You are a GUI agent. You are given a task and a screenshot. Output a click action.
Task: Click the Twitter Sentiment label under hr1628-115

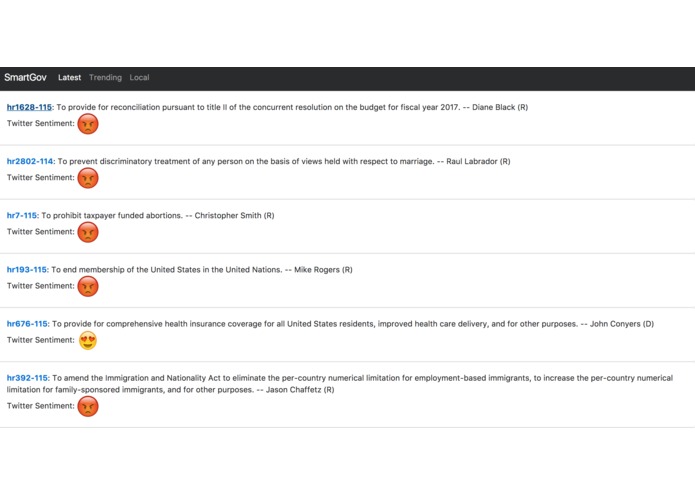tap(40, 123)
